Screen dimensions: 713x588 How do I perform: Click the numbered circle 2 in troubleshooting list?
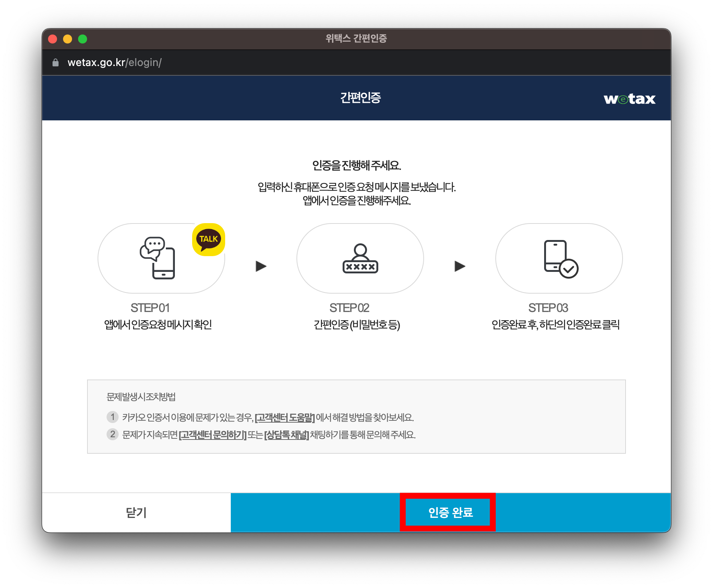[x=113, y=435]
